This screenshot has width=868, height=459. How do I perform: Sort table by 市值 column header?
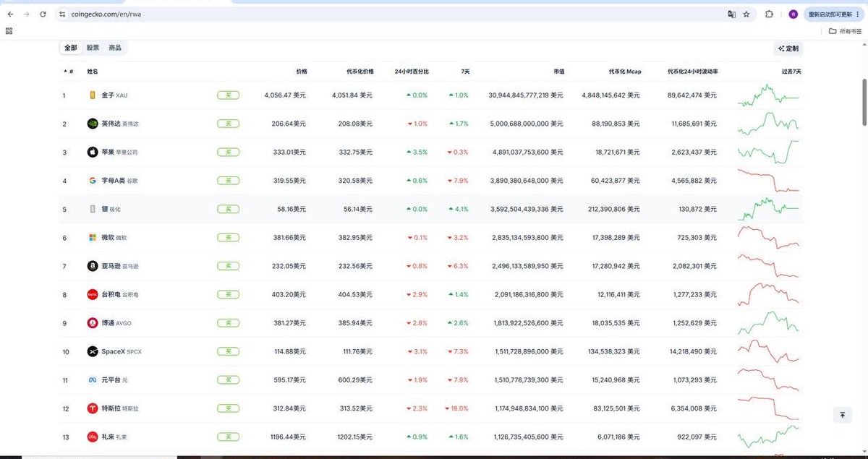559,72
